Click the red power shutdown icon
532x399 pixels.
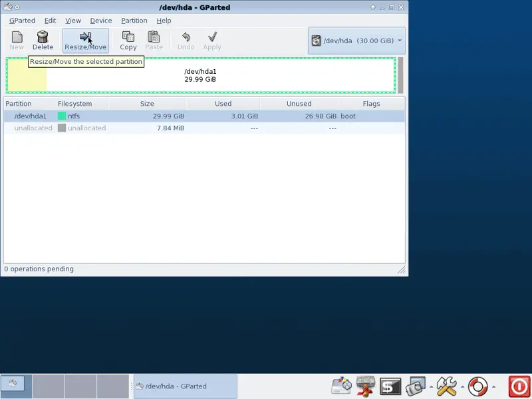click(x=519, y=386)
